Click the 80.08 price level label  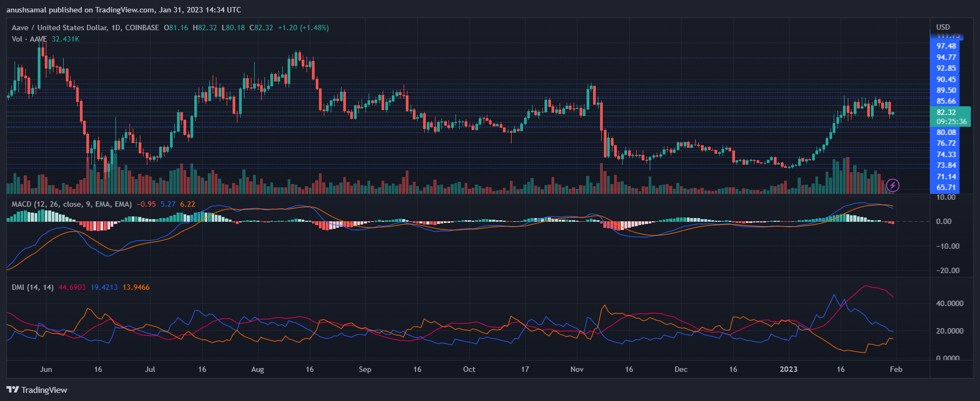click(x=946, y=132)
